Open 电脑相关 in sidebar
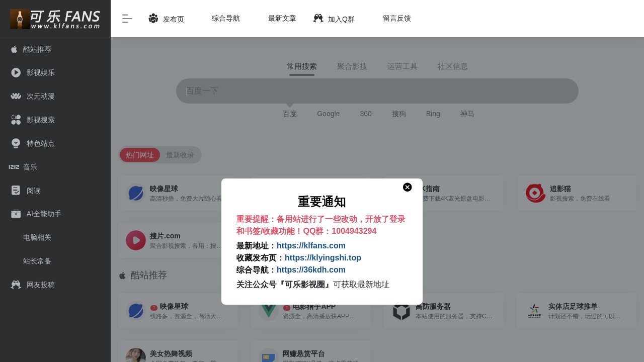644x362 pixels. 37,237
